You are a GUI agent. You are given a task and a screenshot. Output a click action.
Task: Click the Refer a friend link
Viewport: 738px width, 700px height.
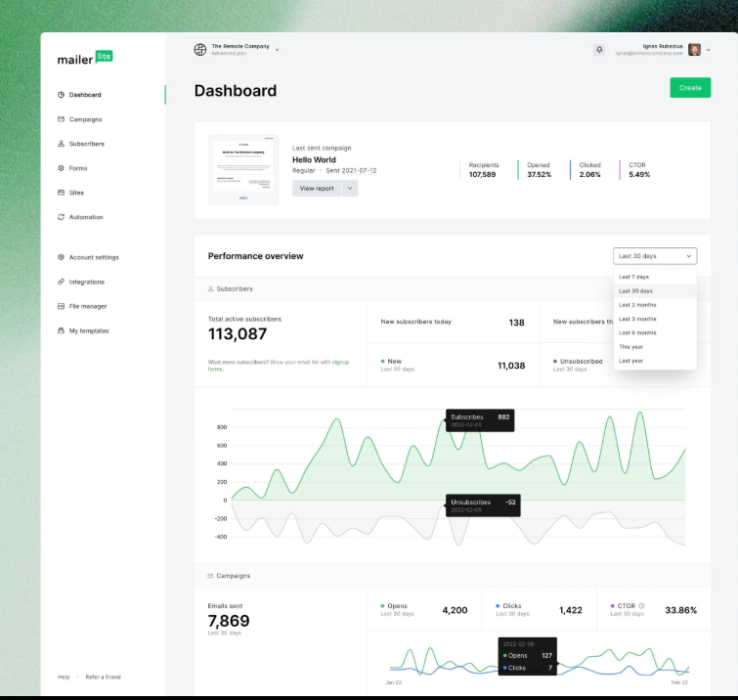[x=103, y=677]
